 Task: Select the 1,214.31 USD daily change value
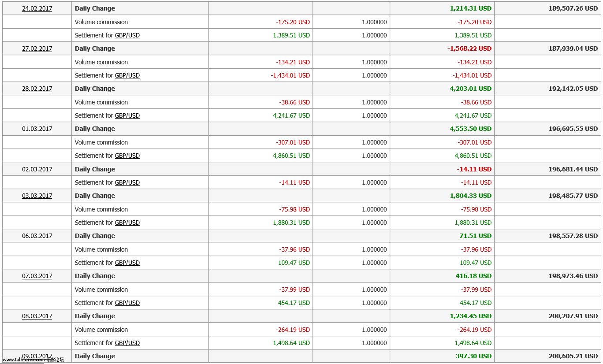(471, 8)
